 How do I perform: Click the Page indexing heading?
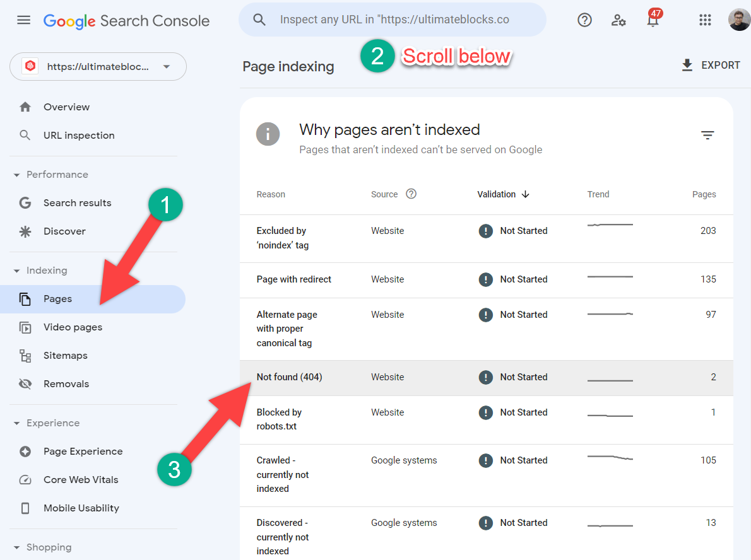coord(288,66)
